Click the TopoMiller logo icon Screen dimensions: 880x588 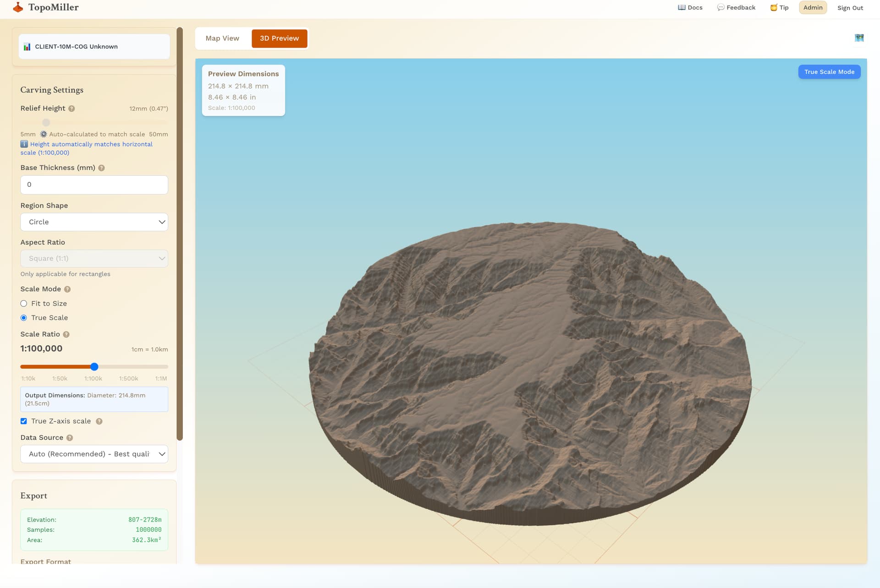(x=18, y=7)
